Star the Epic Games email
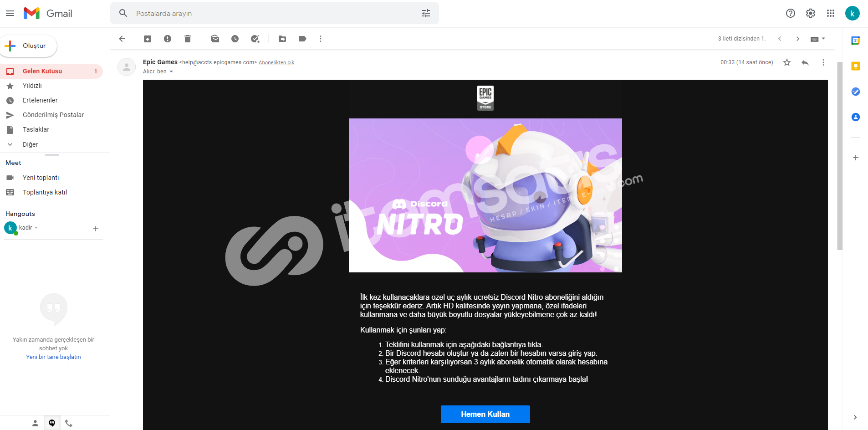The image size is (868, 430). (x=787, y=62)
